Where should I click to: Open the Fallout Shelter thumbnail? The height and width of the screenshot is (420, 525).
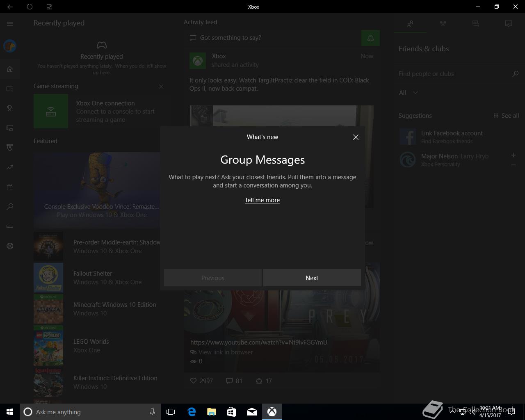point(48,278)
